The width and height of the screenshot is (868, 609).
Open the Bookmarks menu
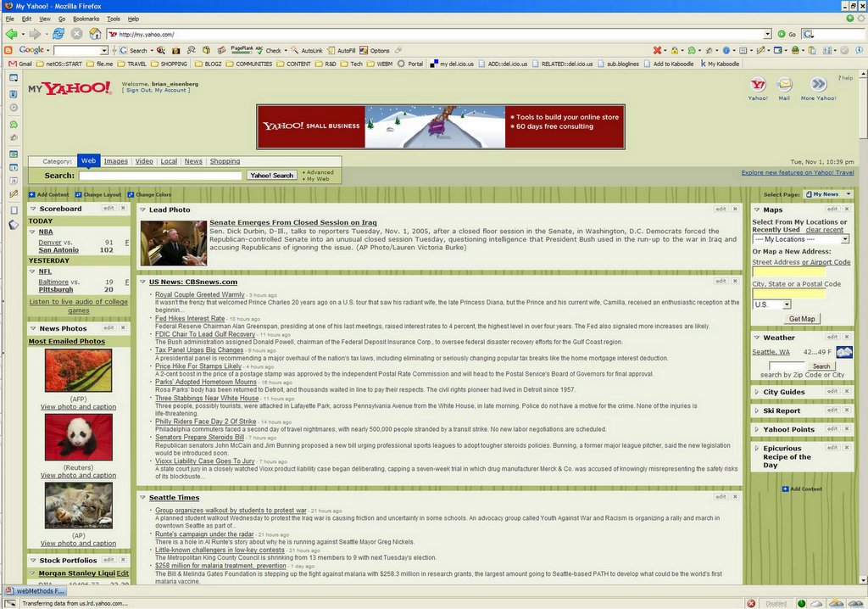pyautogui.click(x=86, y=19)
